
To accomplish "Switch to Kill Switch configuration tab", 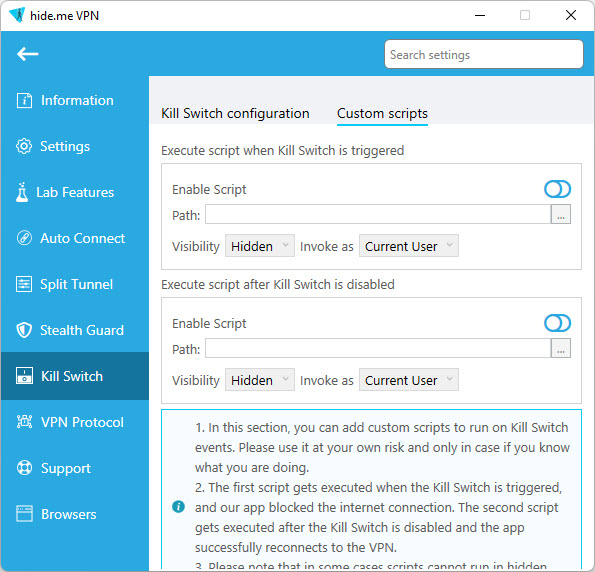I will (235, 113).
